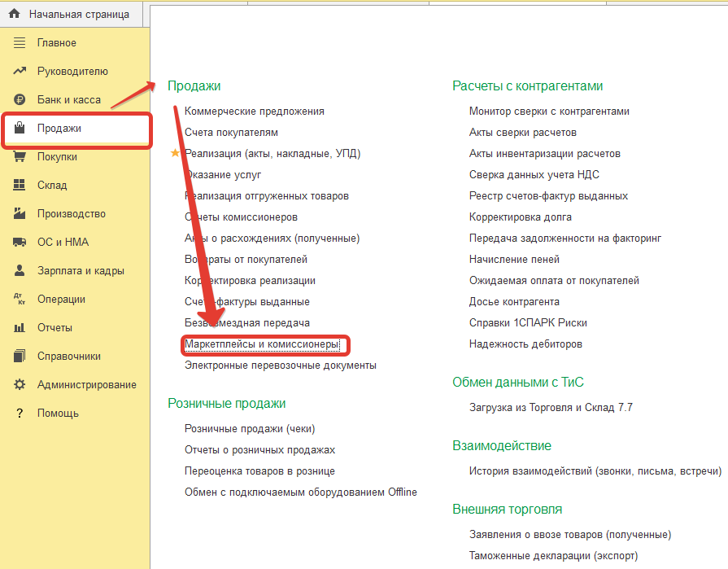The image size is (728, 569).
Task: Click the home icon on Начальная страница tab
Action: tap(14, 15)
